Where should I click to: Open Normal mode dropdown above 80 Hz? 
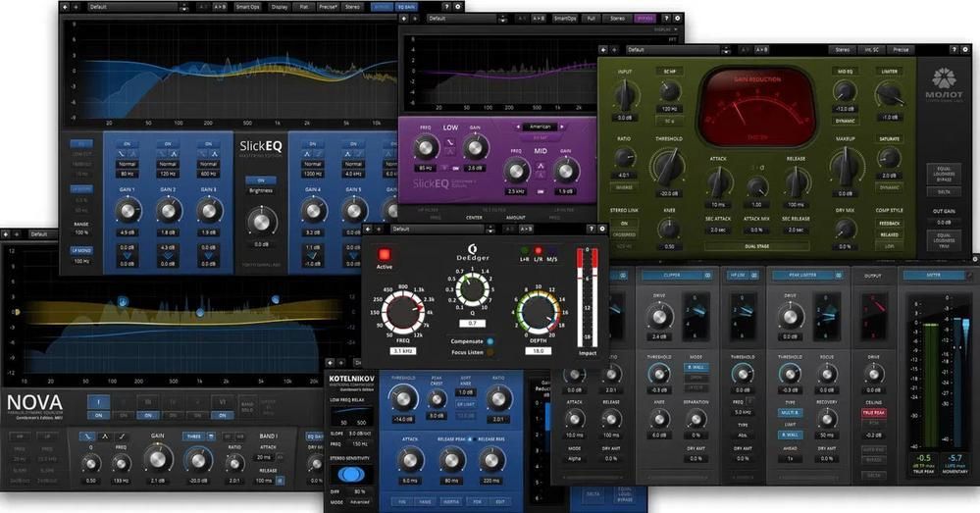[x=127, y=165]
